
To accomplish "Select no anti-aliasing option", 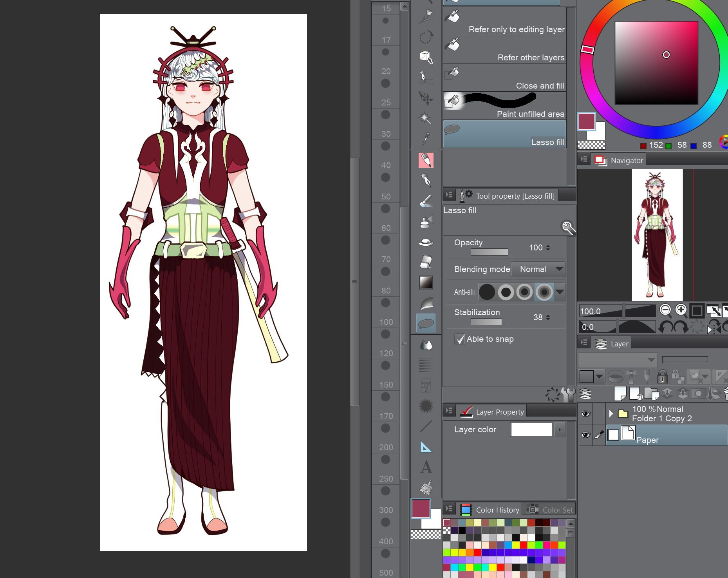I will [x=487, y=292].
